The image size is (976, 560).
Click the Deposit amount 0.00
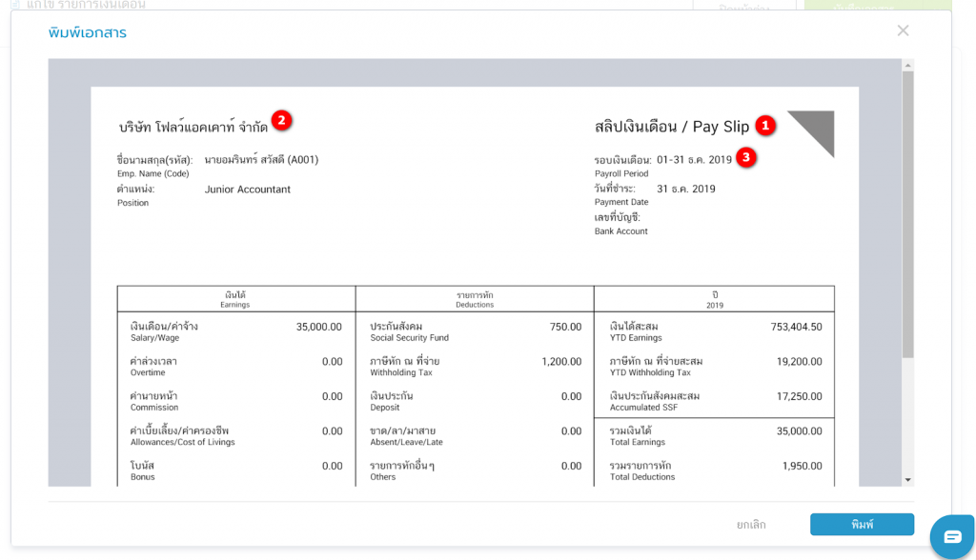(572, 396)
